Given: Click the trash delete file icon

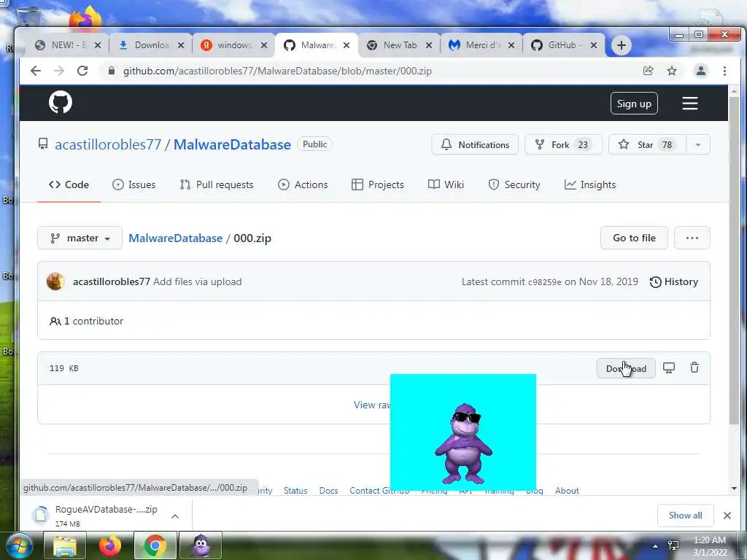Looking at the screenshot, I should click(694, 367).
